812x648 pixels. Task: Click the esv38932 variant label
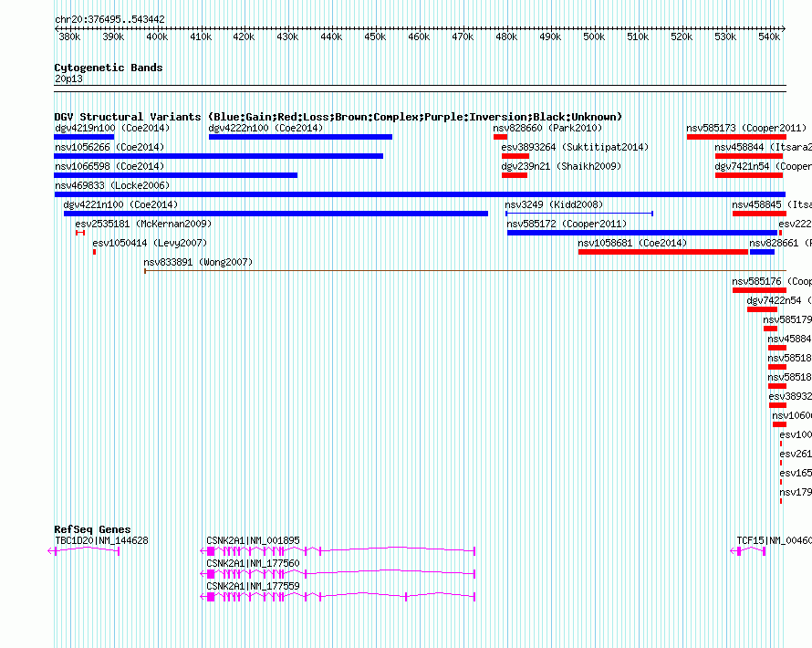point(790,396)
